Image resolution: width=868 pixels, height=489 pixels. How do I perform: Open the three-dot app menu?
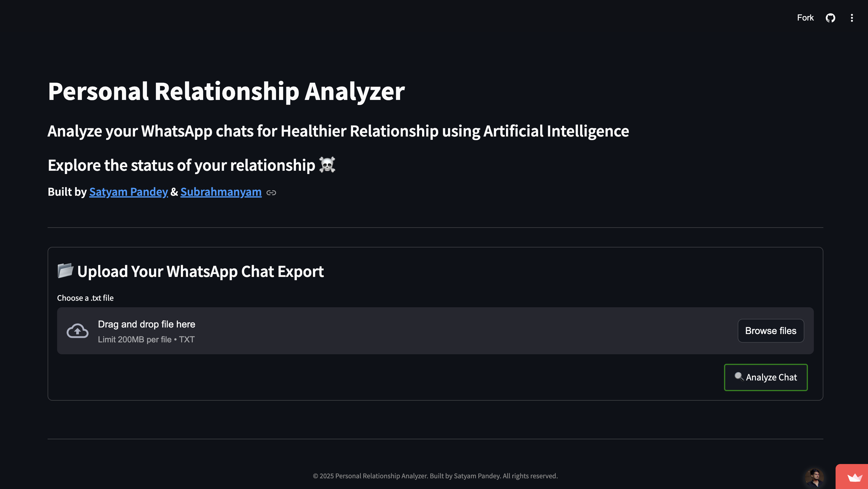pos(852,18)
